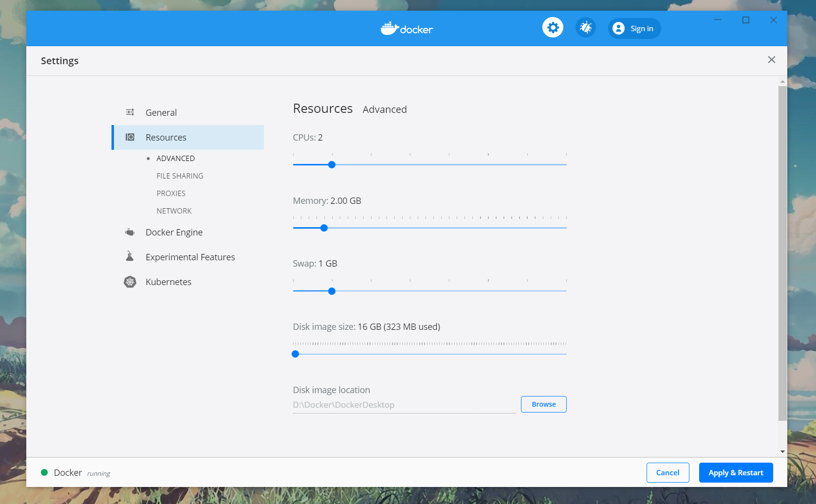Click the Disk image location path field
This screenshot has width=816, height=504.
(404, 405)
